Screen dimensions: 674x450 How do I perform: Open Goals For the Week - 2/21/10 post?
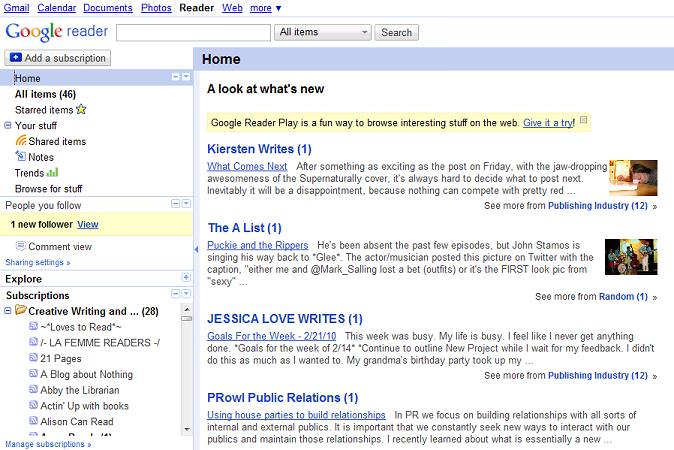[272, 336]
